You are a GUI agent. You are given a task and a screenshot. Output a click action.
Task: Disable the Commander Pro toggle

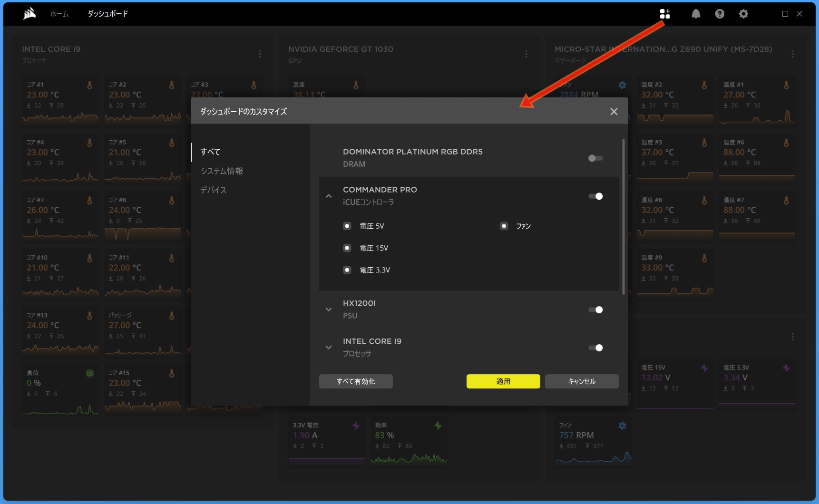595,196
